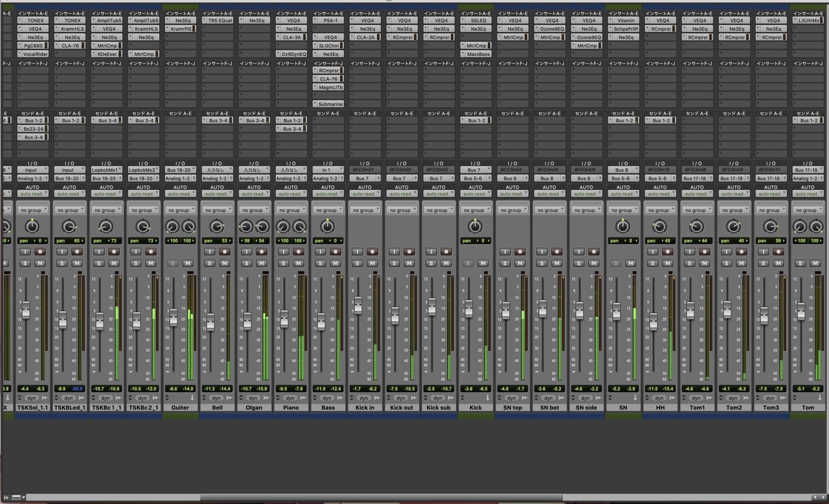Record-enable the Kick in track
Screen dimensions: 829x504
click(x=372, y=251)
